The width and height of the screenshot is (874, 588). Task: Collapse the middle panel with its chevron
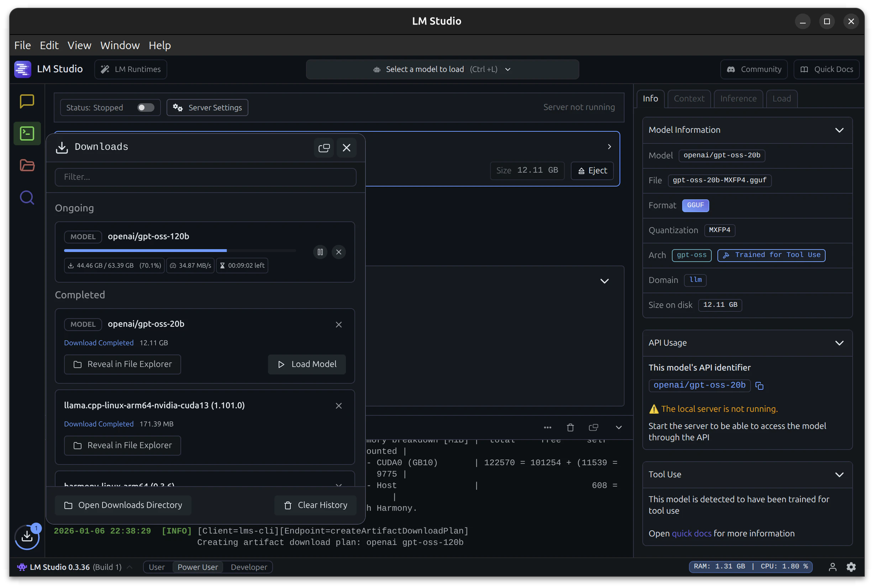click(x=604, y=281)
